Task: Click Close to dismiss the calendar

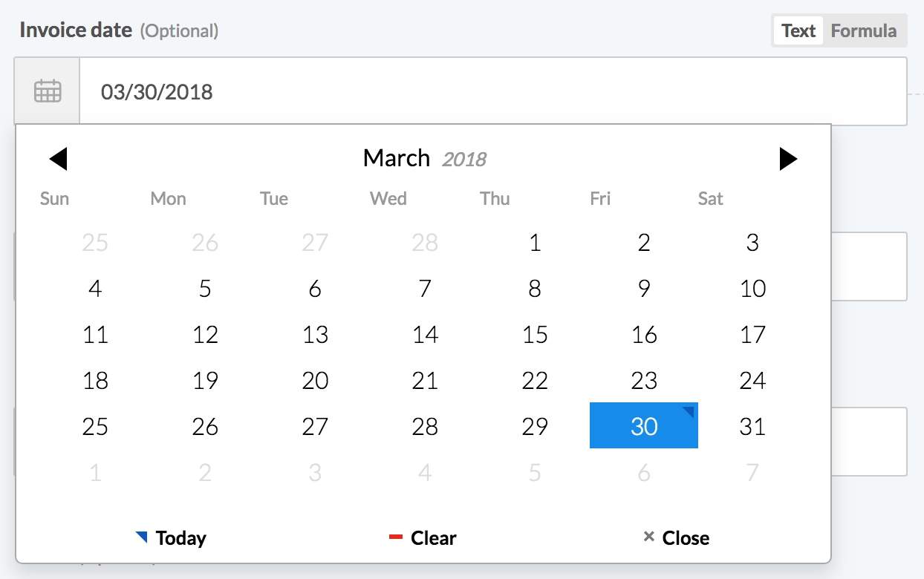Action: click(683, 537)
